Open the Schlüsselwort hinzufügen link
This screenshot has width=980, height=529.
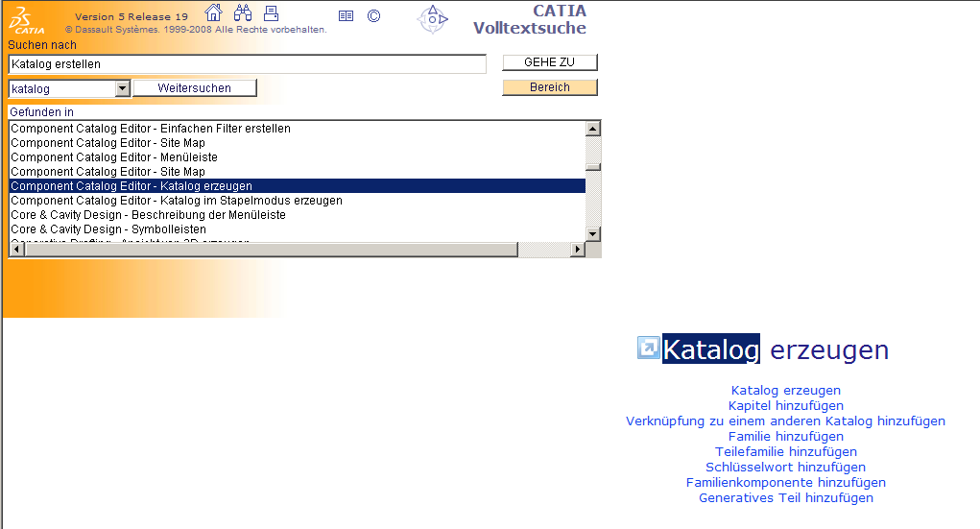coord(785,467)
